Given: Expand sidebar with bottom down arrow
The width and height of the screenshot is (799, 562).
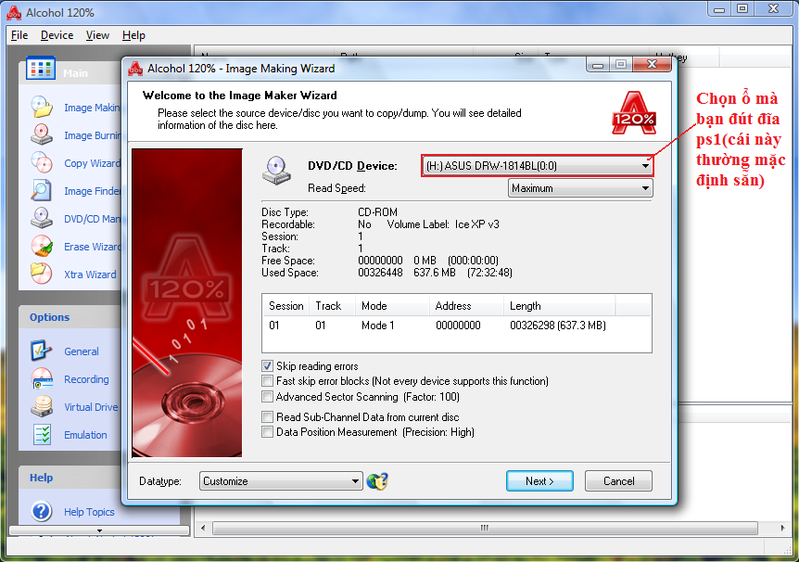Looking at the screenshot, I should click(99, 531).
